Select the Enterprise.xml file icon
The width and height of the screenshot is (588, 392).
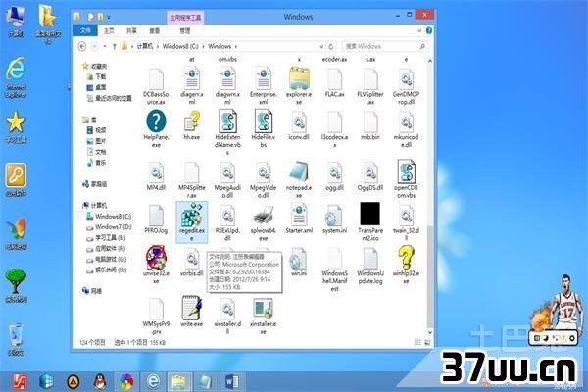tap(264, 78)
